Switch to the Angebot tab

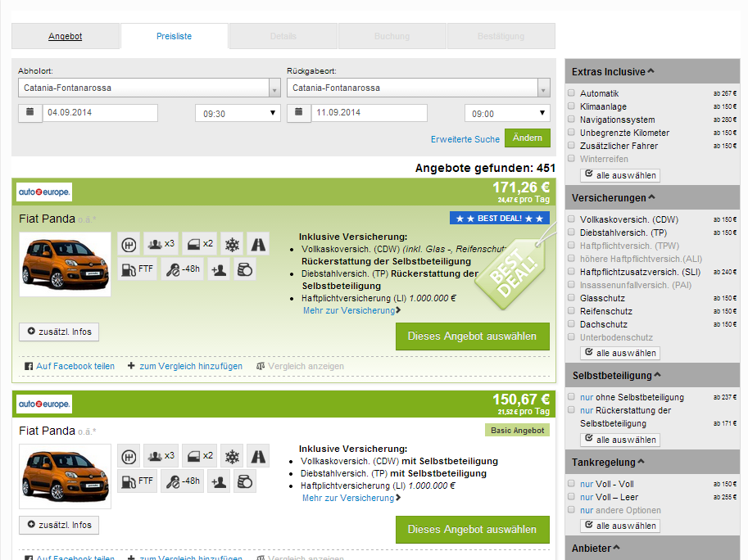click(x=66, y=36)
